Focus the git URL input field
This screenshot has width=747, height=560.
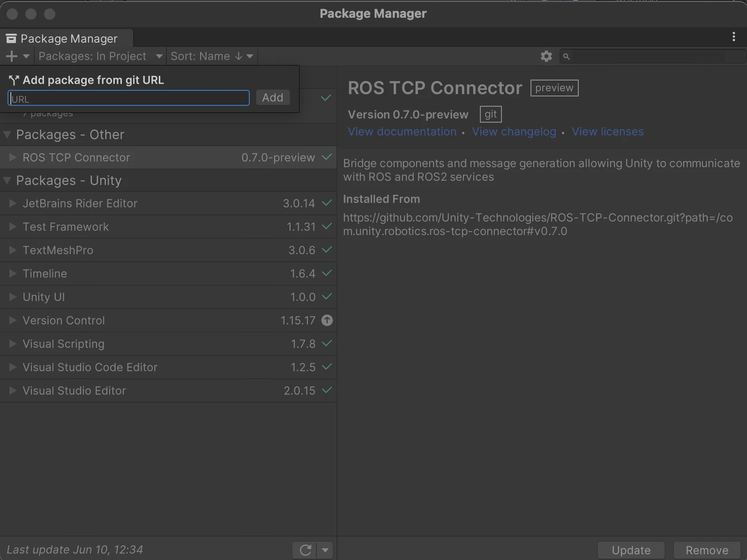pos(128,98)
